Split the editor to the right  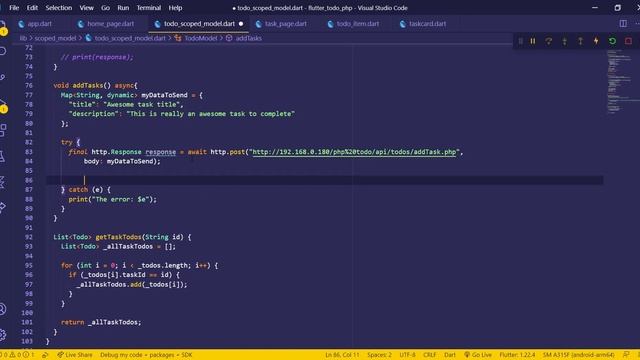pyautogui.click(x=623, y=24)
